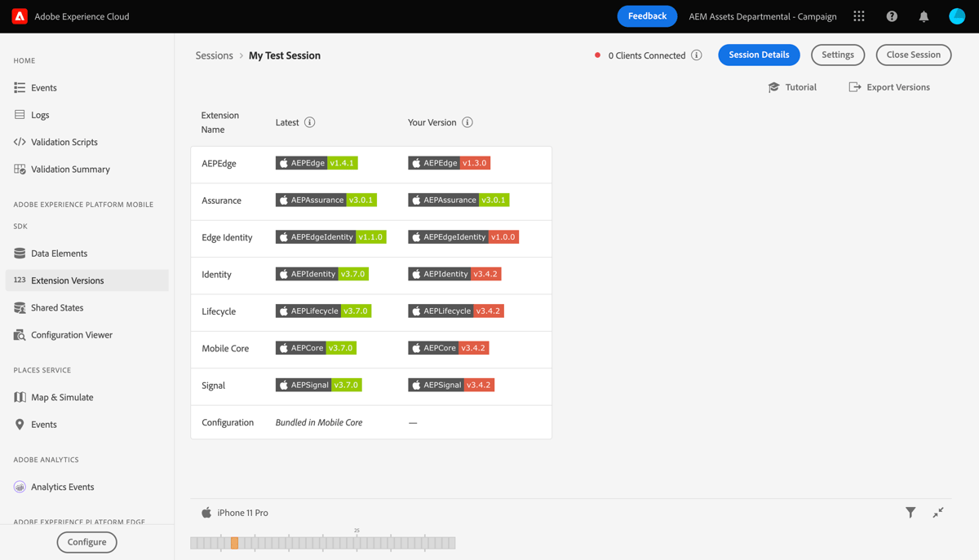Screen dimensions: 979x560
Task: View the notifications bell icon
Action: point(923,15)
